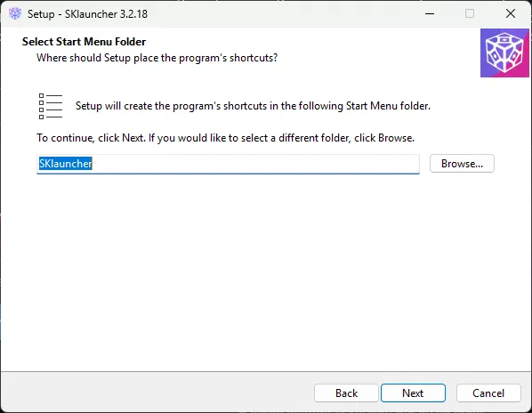The width and height of the screenshot is (532, 413).
Task: Click 'Setup will create the program's shortcuts' text
Action: coord(253,106)
